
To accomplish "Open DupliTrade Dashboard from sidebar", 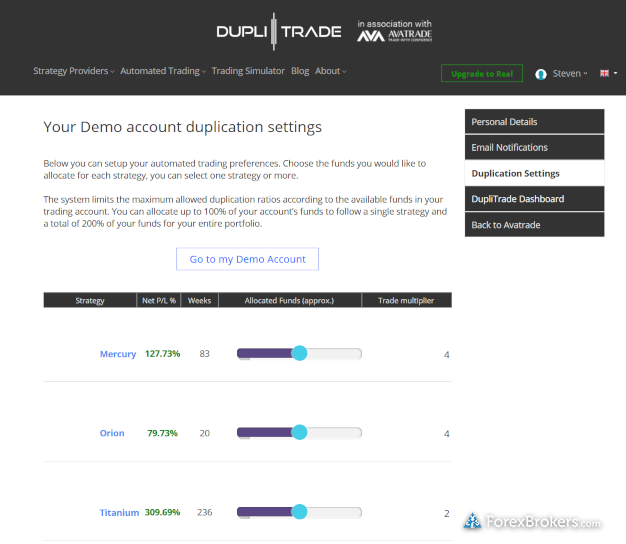I will (534, 199).
